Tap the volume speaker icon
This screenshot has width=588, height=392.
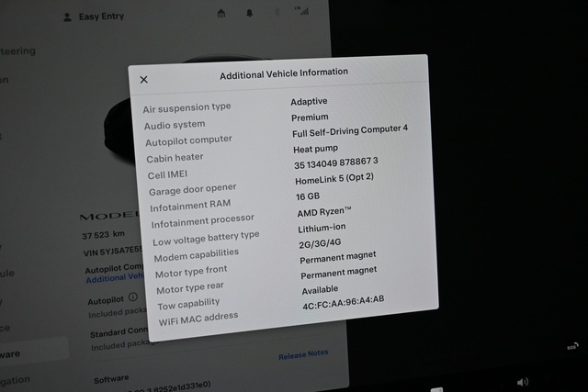(x=523, y=382)
